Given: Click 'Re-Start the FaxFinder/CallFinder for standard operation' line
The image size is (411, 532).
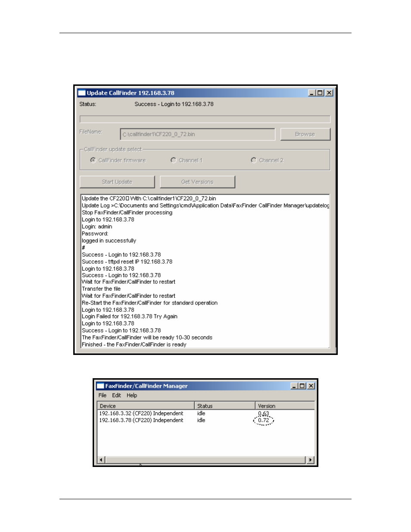Looking at the screenshot, I should pos(149,303).
